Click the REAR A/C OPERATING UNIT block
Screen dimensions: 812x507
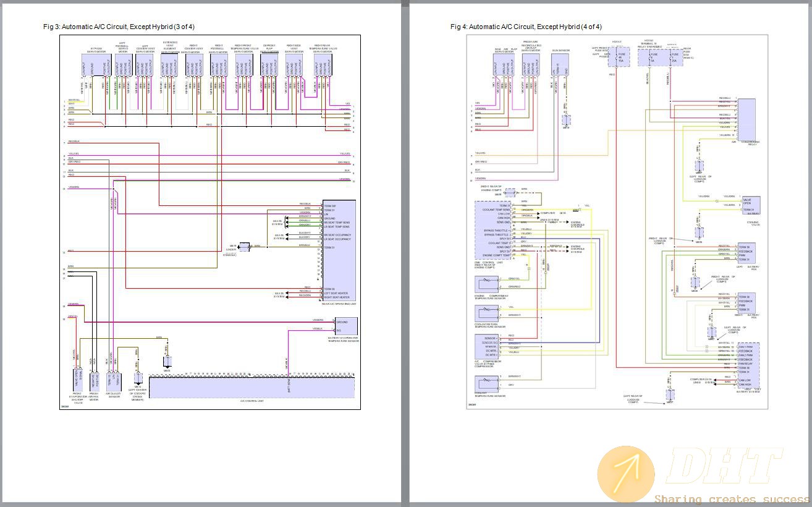pos(339,250)
